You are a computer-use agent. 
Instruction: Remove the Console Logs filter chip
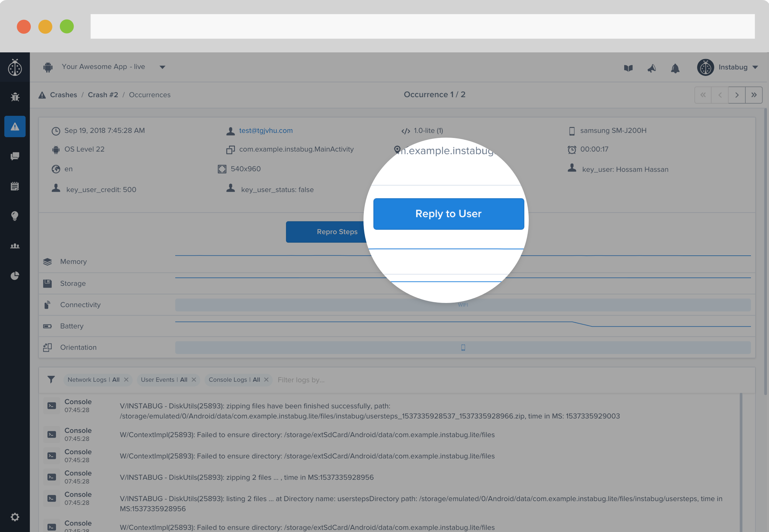coord(266,380)
